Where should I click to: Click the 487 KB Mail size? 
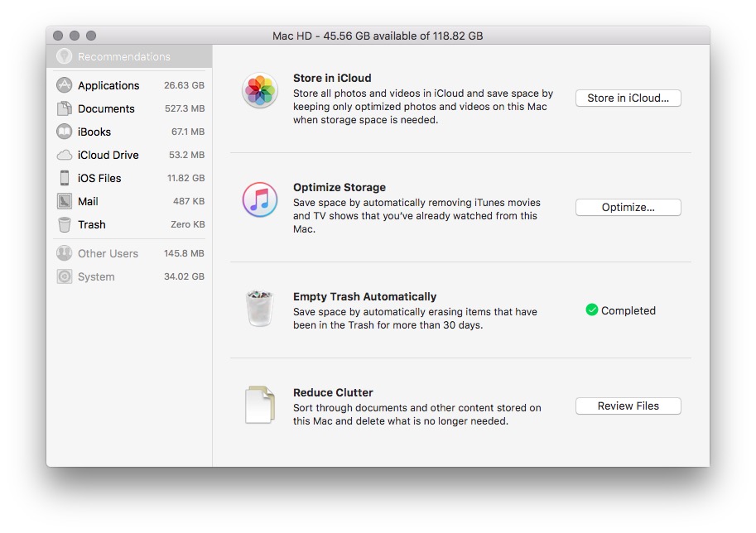[x=189, y=201]
